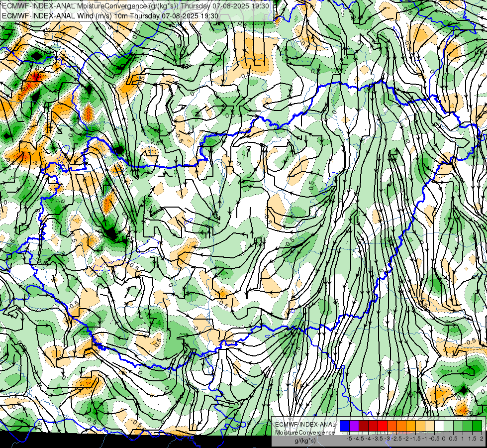Click legend scale value -5
This screenshot has height=448, width=487.
[x=349, y=439]
